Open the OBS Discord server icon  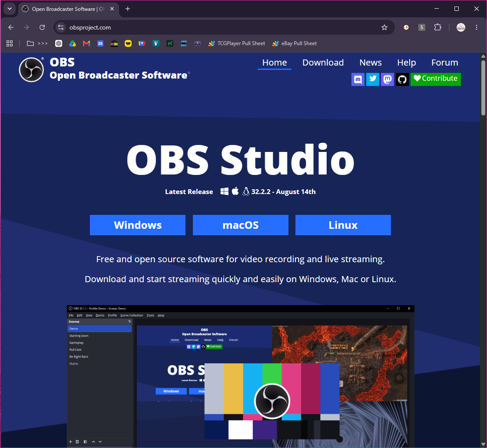[358, 79]
